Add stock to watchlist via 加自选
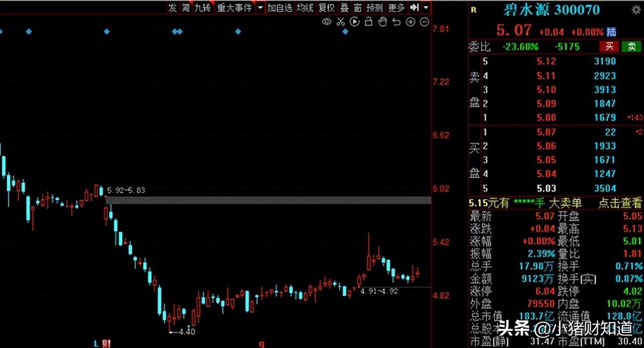This screenshot has width=644, height=348. click(279, 8)
